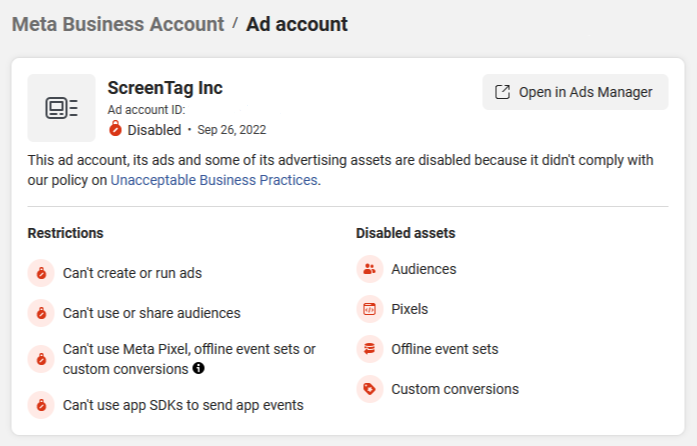Click the ScreenTag Inc account name
Image resolution: width=697 pixels, height=446 pixels.
[165, 88]
